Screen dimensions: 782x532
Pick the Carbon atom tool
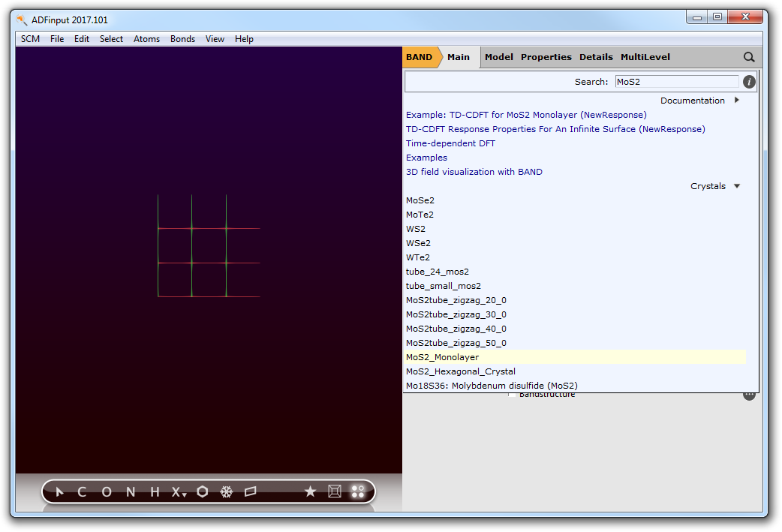(x=83, y=492)
